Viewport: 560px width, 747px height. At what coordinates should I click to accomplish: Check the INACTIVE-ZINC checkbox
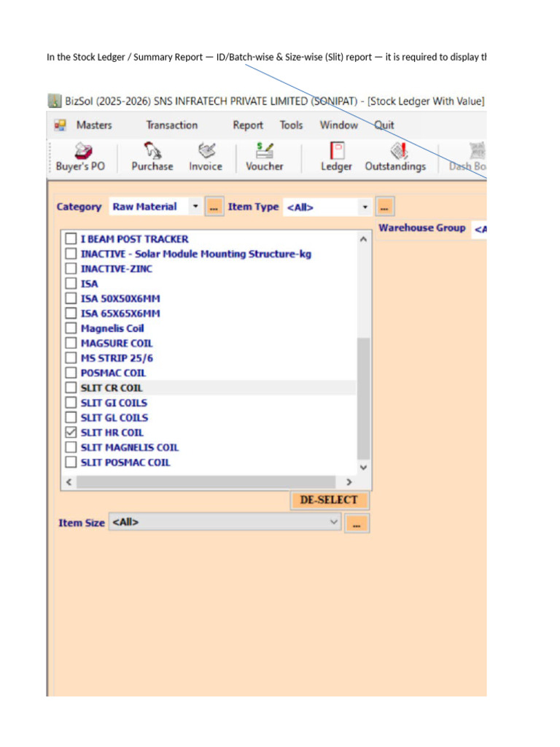click(x=71, y=268)
